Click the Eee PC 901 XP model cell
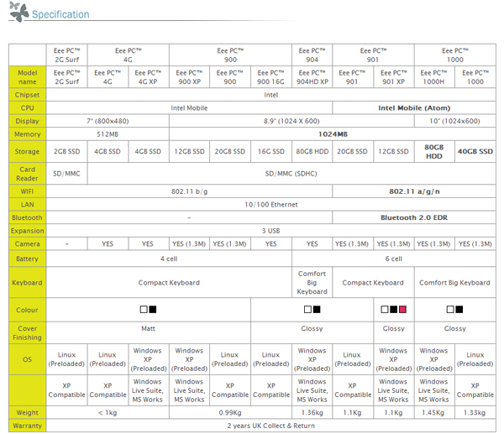 (x=394, y=77)
